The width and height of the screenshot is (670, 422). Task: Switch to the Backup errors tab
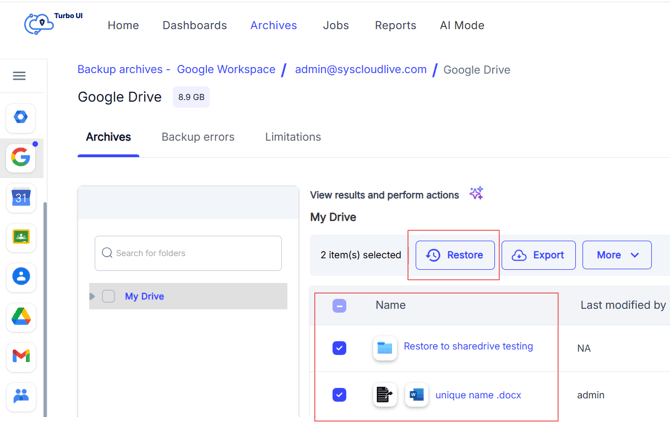(x=198, y=137)
